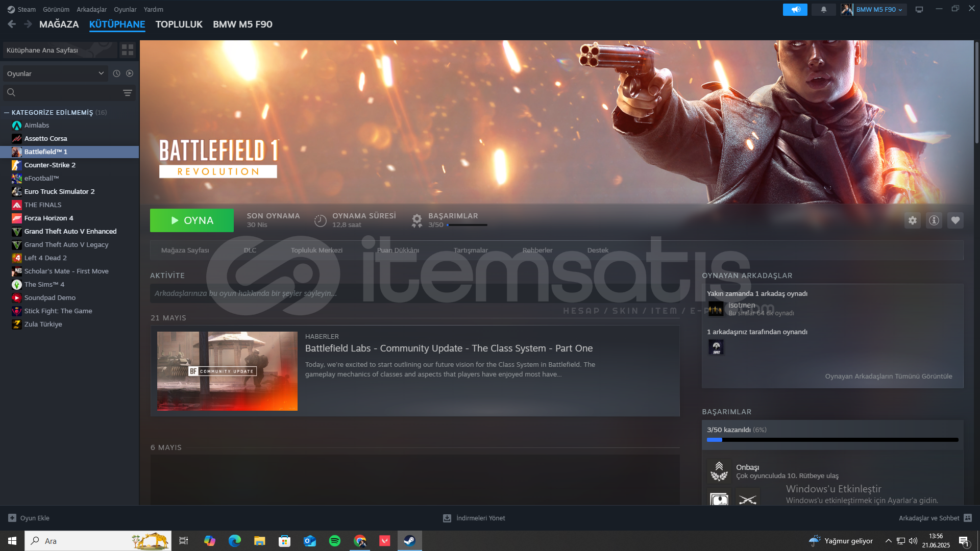Select Grand Theft Auto V Enhanced
Image resolution: width=980 pixels, height=551 pixels.
[x=69, y=232]
